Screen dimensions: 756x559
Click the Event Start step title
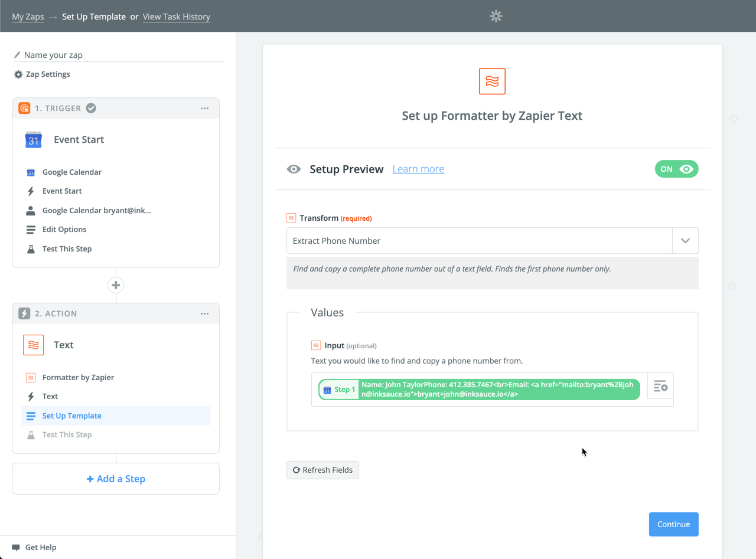click(x=79, y=140)
